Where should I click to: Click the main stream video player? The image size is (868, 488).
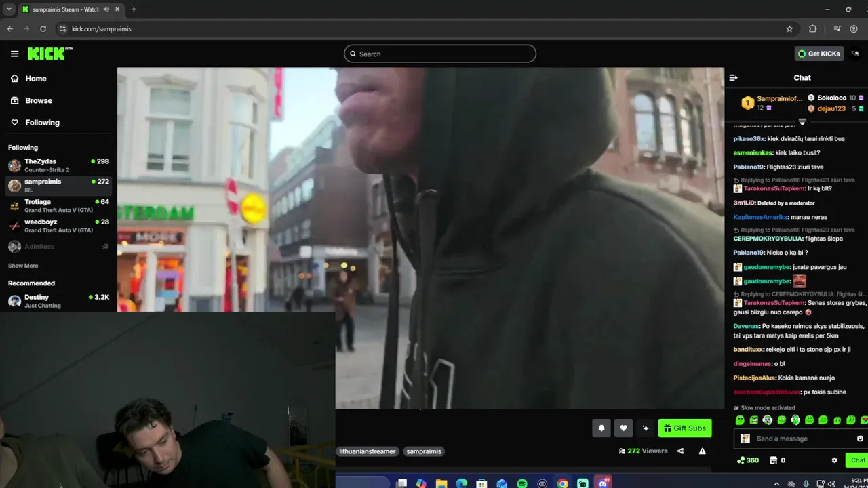click(x=420, y=237)
